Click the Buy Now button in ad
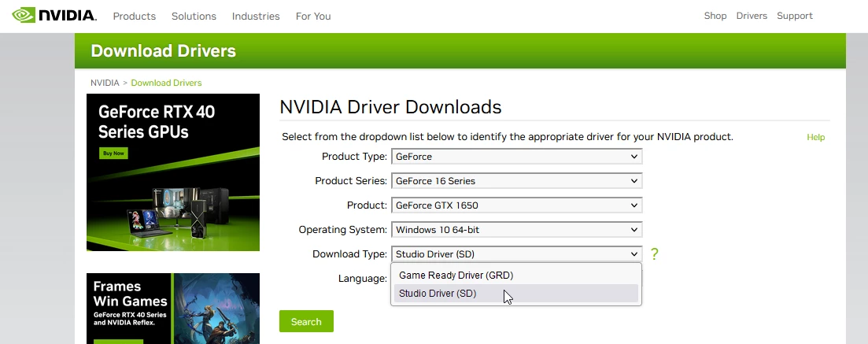 tap(113, 153)
